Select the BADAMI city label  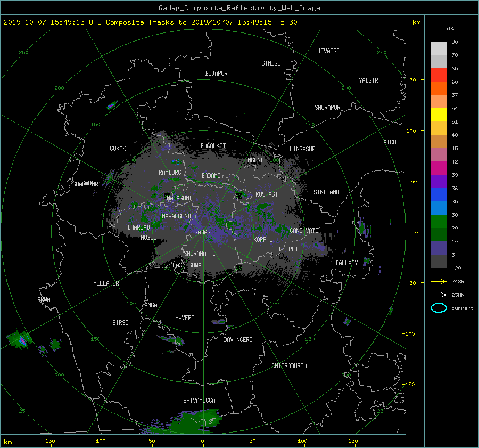(x=211, y=176)
